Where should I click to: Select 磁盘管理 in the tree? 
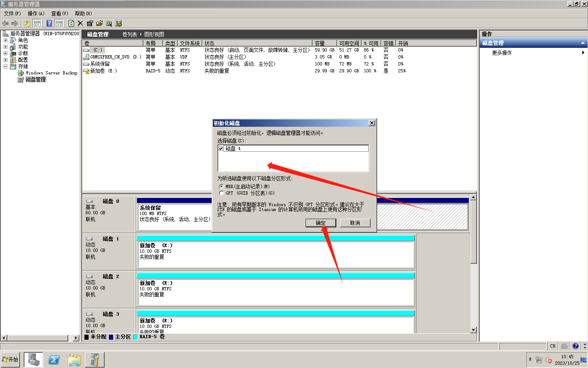pyautogui.click(x=36, y=79)
